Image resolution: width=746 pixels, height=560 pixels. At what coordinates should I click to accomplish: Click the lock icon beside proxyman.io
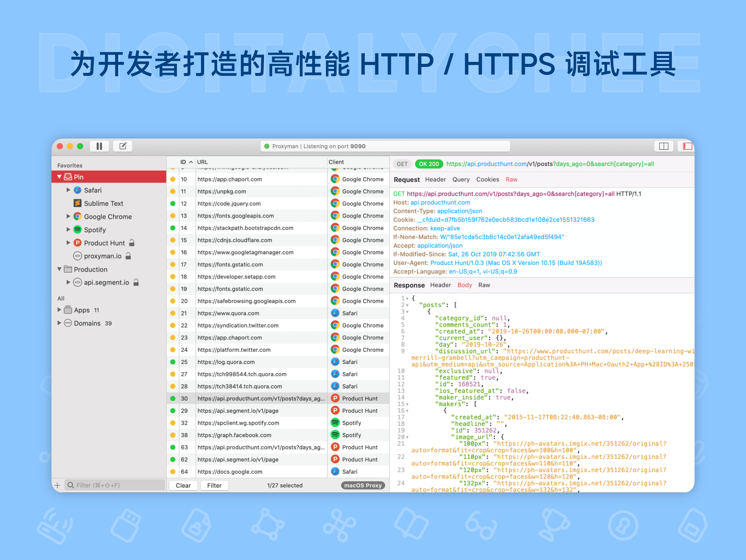click(x=128, y=256)
